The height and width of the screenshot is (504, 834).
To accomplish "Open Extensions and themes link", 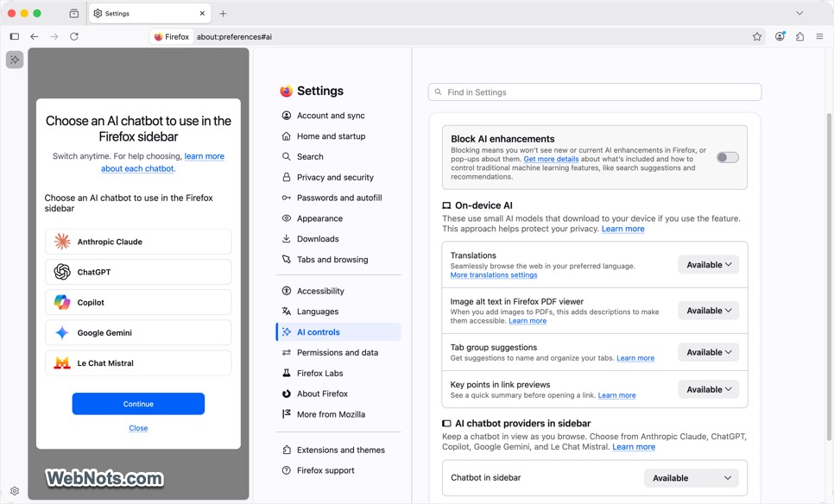I will tap(338, 450).
